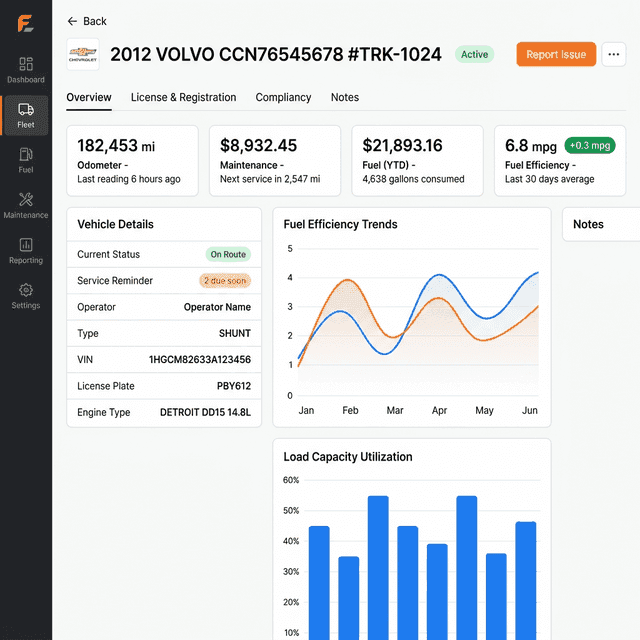Viewport: 640px width, 640px height.
Task: Click the Current Status row label
Action: 109,254
